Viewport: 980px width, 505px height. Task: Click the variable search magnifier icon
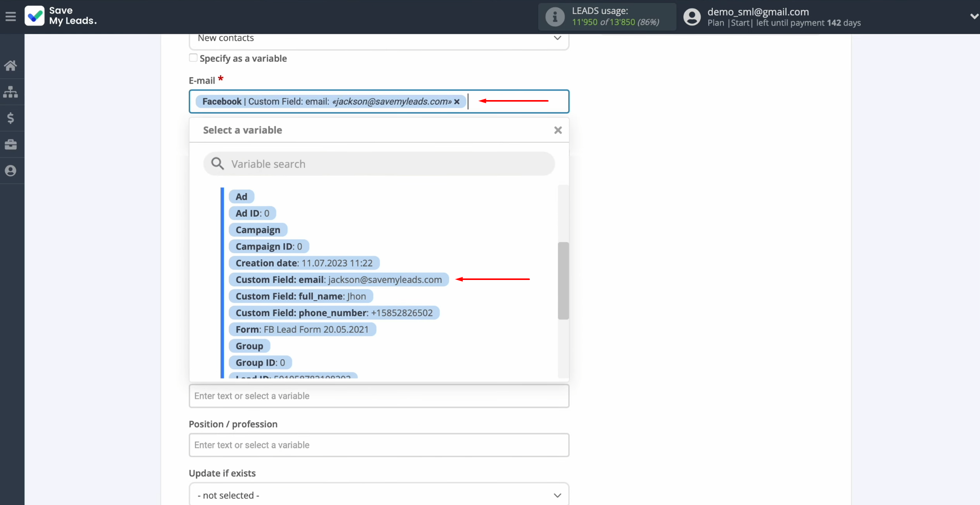218,164
